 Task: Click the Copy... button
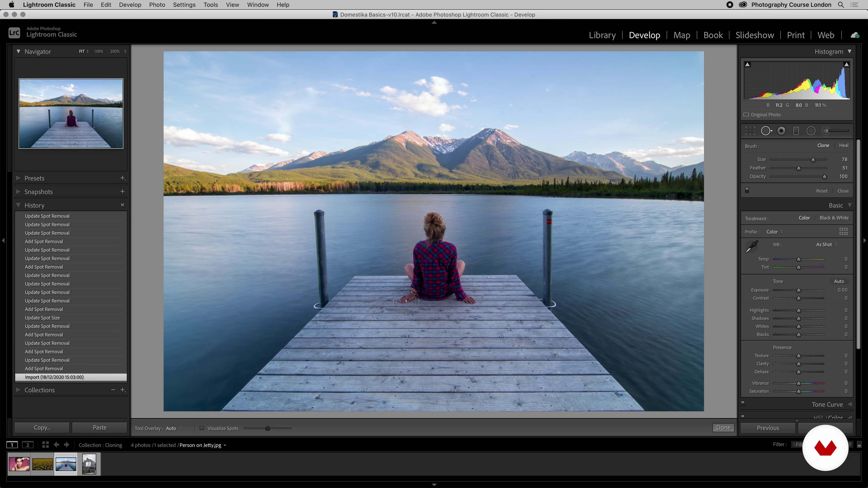(42, 427)
